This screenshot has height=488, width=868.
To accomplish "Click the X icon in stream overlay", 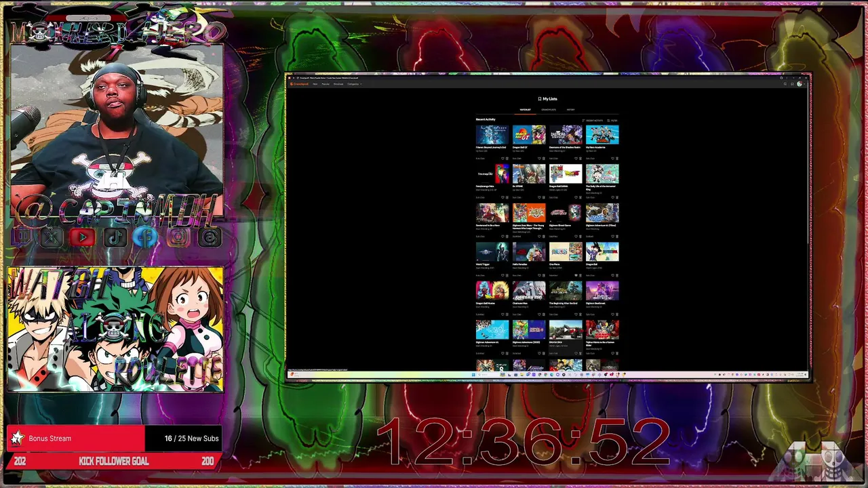I will click(52, 237).
